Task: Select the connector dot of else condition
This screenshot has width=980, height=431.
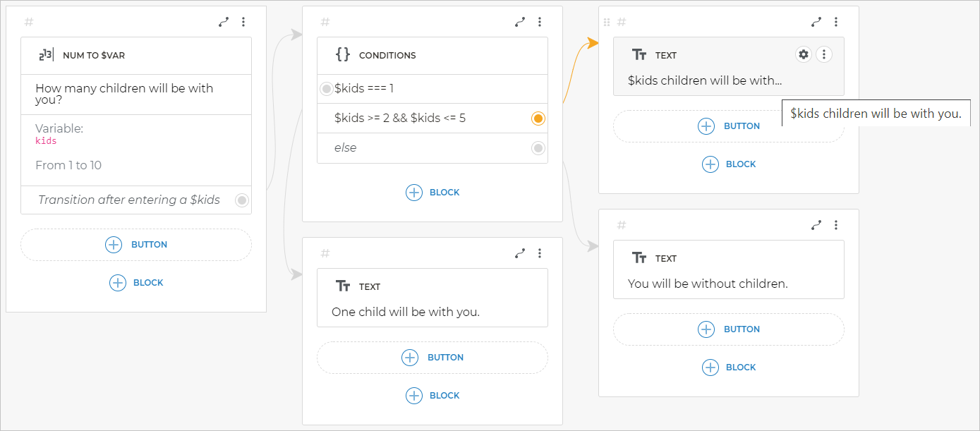Action: click(x=538, y=148)
